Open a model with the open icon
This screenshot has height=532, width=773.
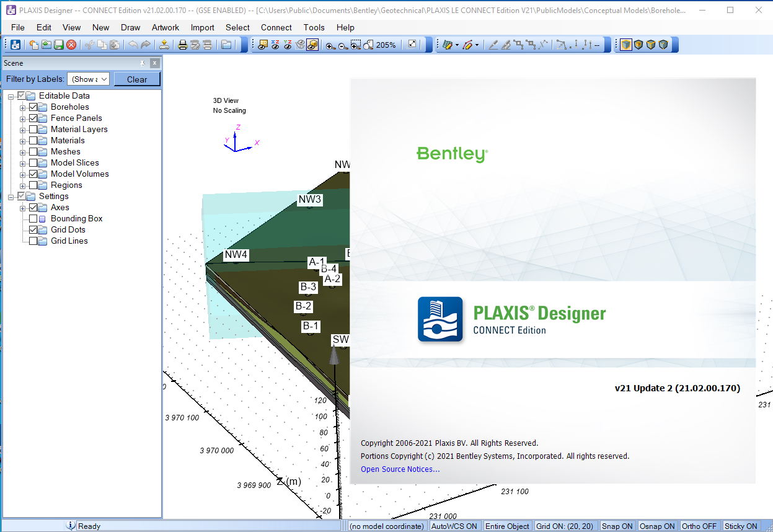(46, 45)
